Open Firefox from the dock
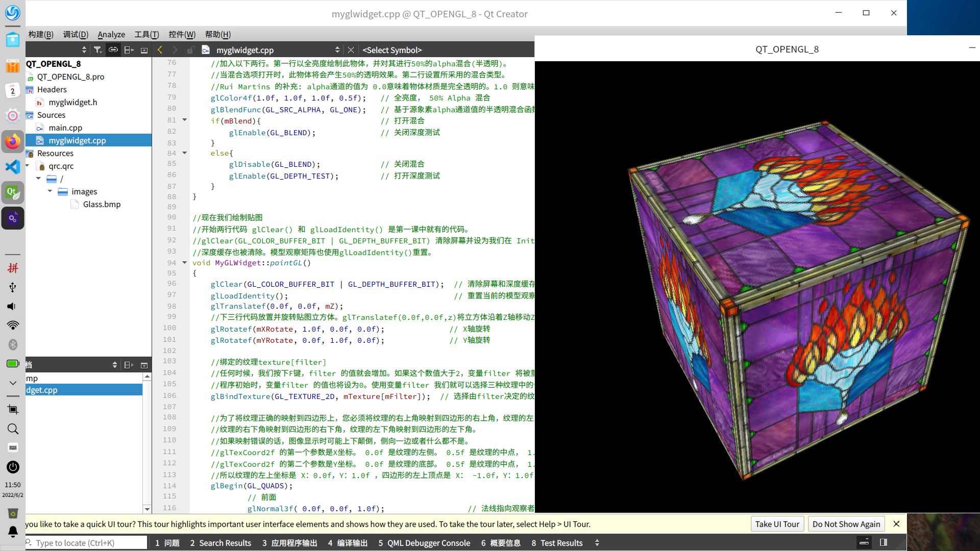 13,141
